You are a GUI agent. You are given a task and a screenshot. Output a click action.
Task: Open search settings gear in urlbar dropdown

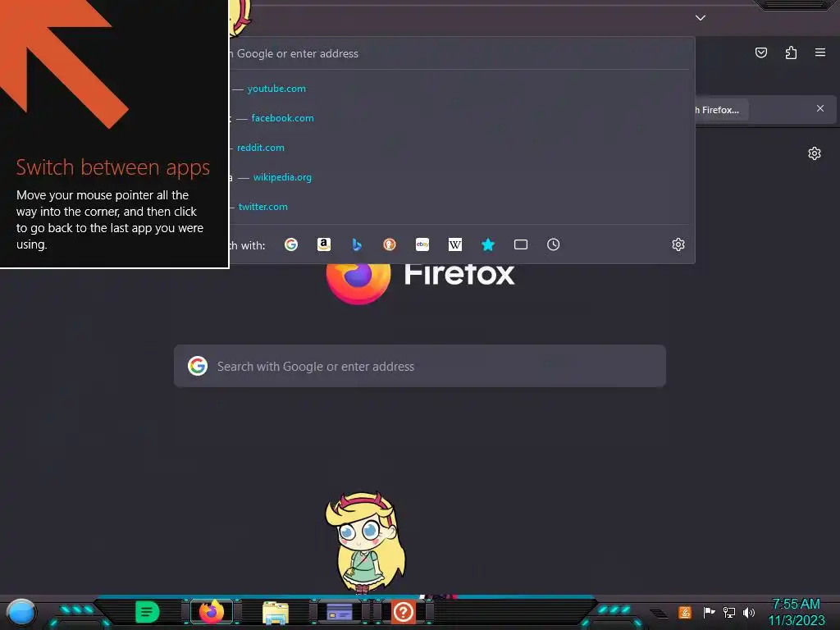point(678,244)
